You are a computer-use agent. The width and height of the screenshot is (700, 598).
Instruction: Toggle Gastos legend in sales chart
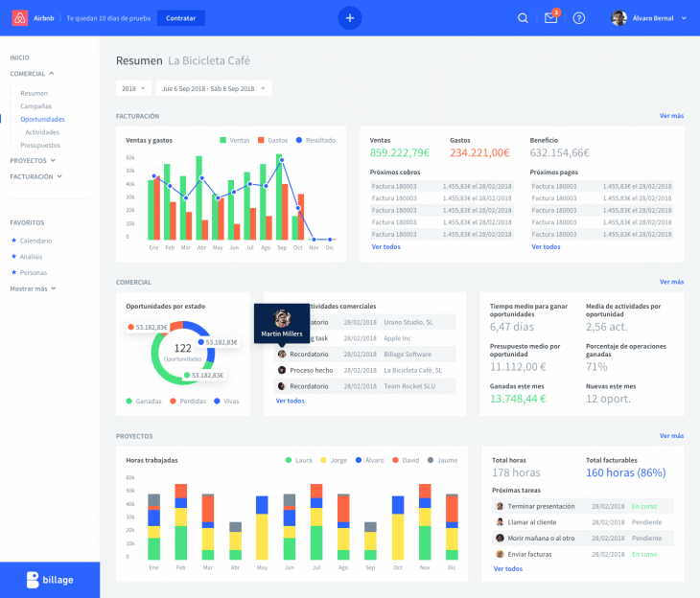click(x=272, y=140)
